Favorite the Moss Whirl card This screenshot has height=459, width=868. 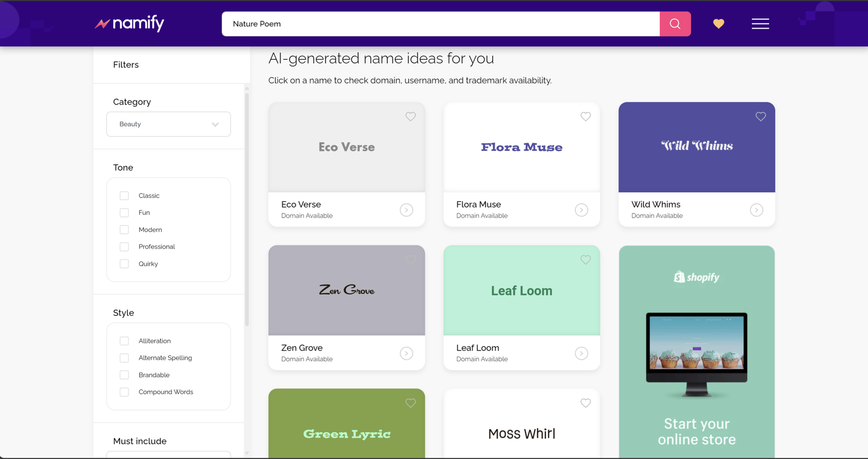tap(585, 403)
